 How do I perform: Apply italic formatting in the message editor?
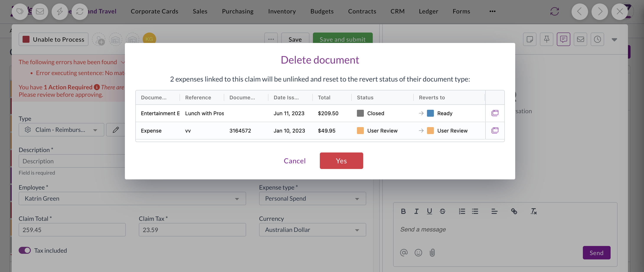(416, 211)
